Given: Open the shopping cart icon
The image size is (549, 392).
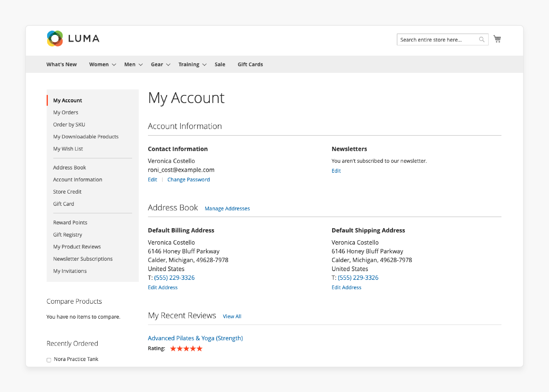Looking at the screenshot, I should (497, 39).
